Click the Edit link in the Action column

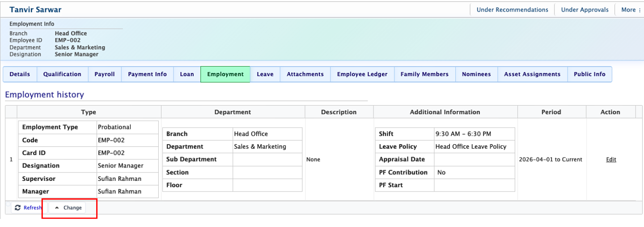pyautogui.click(x=611, y=159)
